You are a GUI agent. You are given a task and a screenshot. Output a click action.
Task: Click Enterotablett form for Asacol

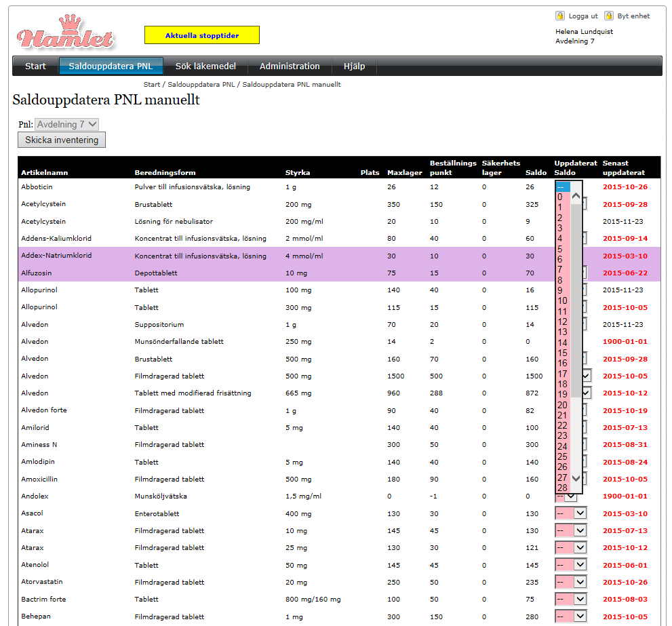[157, 513]
